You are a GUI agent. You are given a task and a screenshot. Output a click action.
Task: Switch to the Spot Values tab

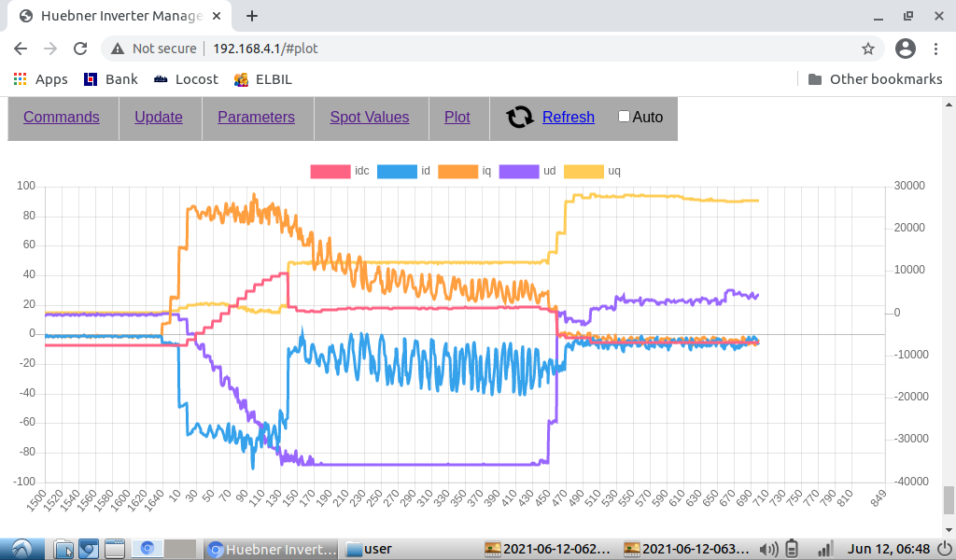(369, 117)
